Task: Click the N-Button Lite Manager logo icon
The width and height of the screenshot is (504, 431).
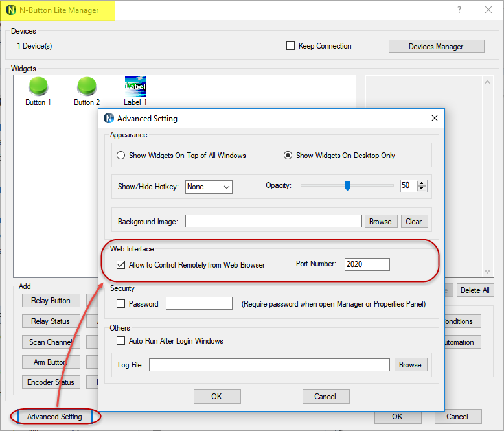Action: [x=11, y=10]
